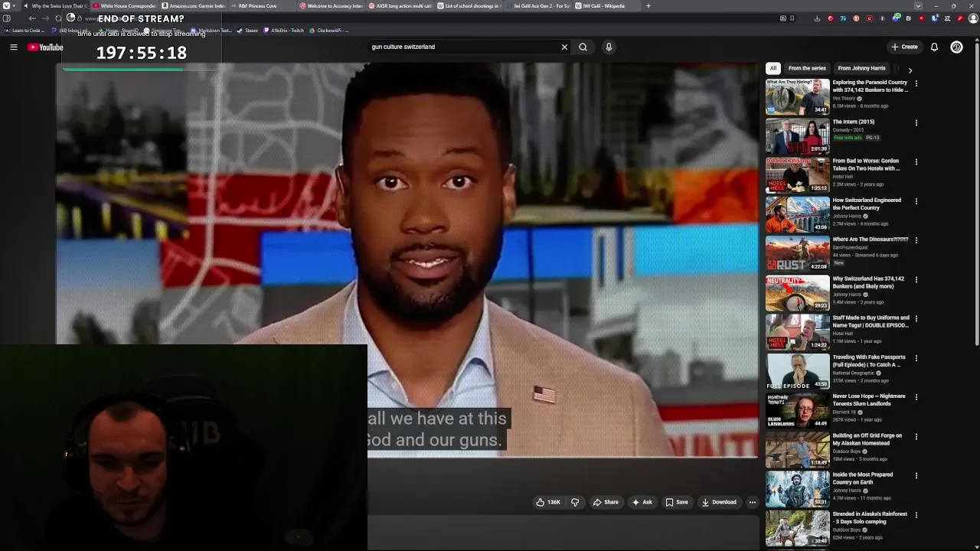Open How Switzerland Engineered the Perfect Country
This screenshot has height=551, width=980.
[x=867, y=204]
